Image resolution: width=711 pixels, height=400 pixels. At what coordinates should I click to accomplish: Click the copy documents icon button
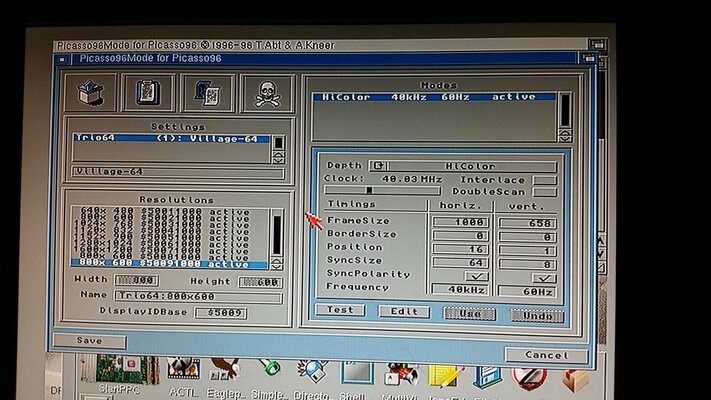(x=208, y=93)
